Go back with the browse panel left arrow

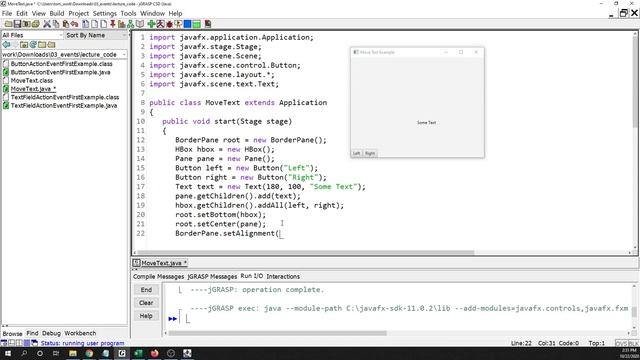[6, 44]
